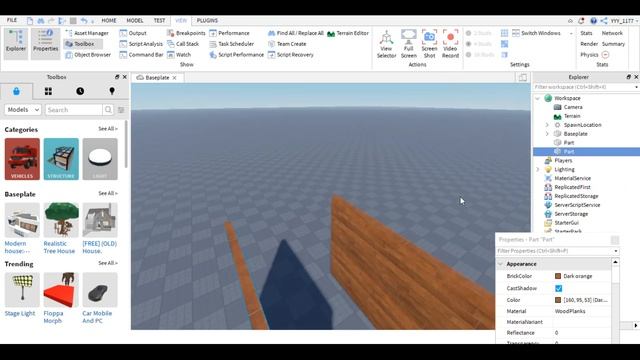
Task: Click the Toolbox search input field
Action: (74, 110)
